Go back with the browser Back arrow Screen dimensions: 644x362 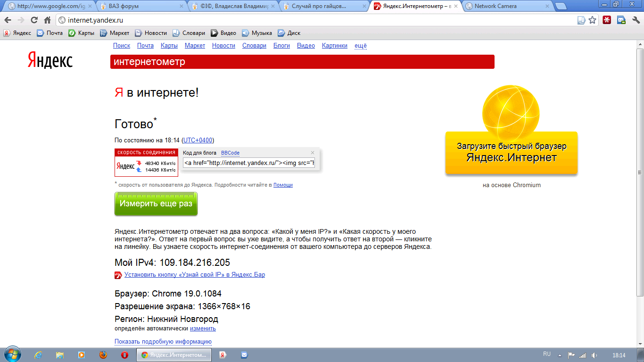click(x=8, y=20)
